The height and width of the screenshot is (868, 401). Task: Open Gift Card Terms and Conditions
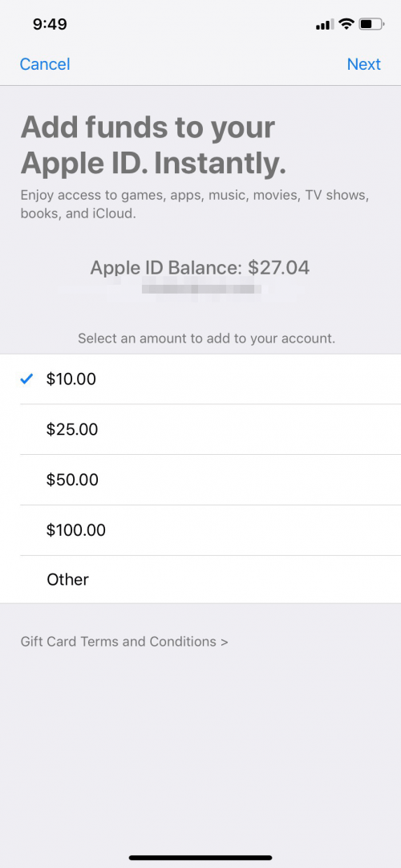point(124,642)
